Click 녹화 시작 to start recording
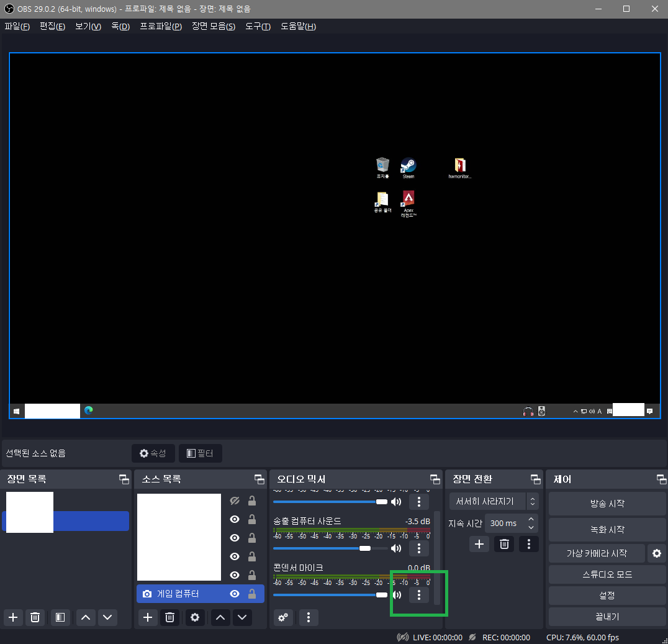668x644 pixels. (x=607, y=530)
